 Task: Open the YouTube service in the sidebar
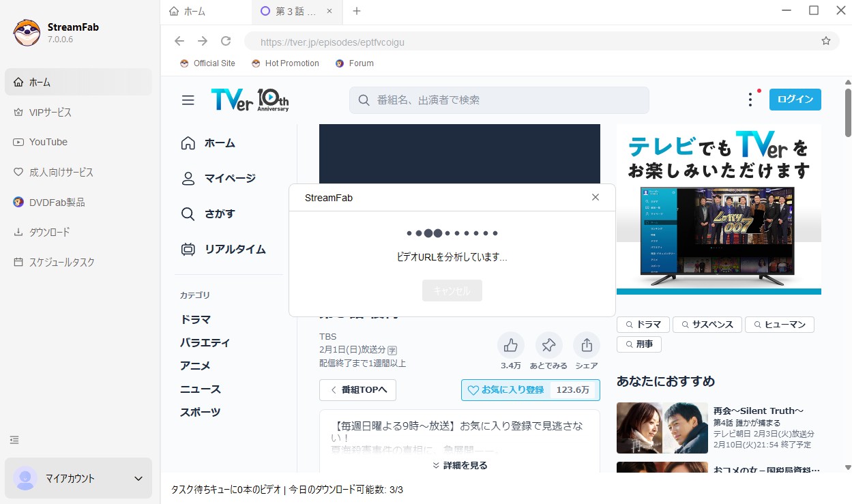(x=46, y=142)
